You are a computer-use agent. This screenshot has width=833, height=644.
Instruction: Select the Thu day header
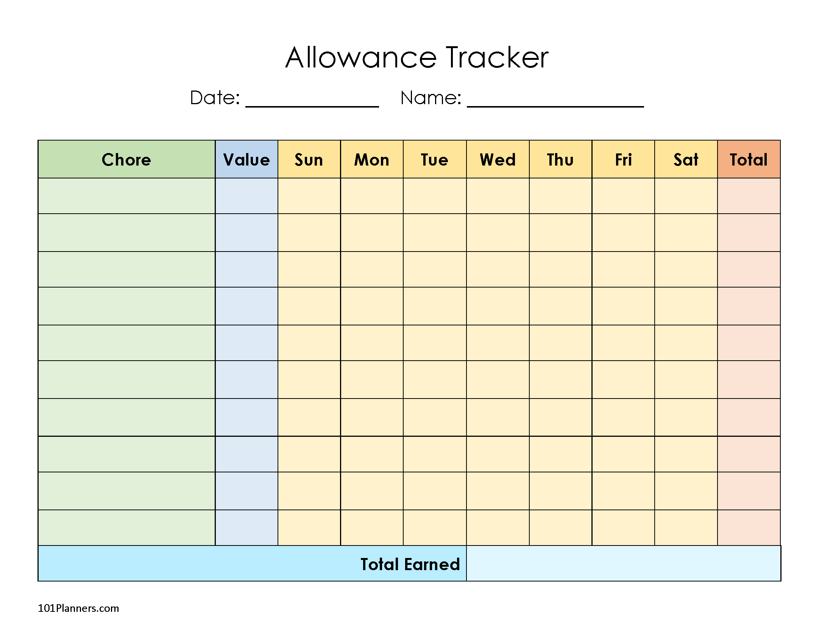click(560, 159)
